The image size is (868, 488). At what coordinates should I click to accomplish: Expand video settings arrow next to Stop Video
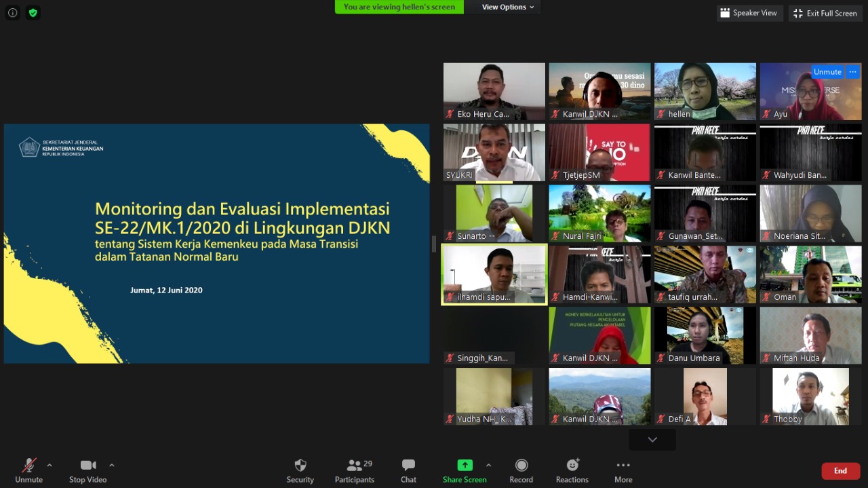112,466
